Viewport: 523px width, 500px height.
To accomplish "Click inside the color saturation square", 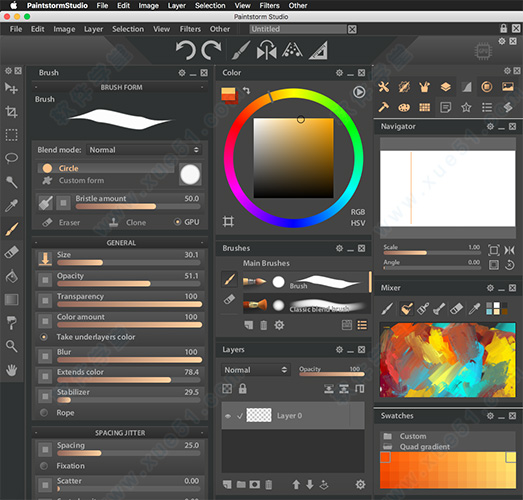I will 294,158.
